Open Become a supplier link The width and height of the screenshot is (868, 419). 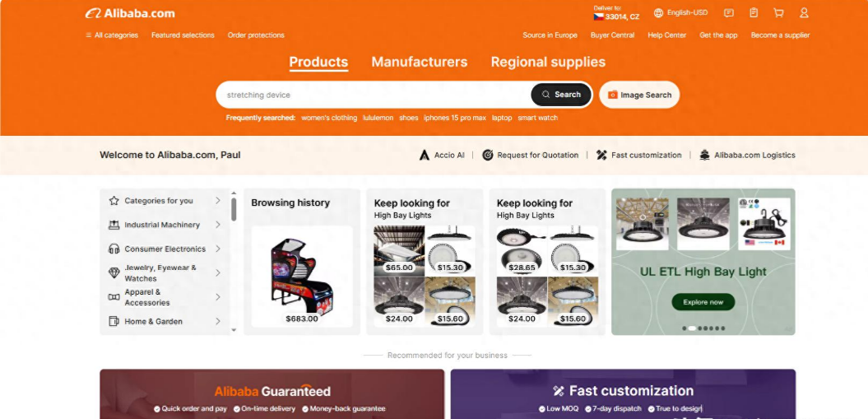pyautogui.click(x=780, y=35)
